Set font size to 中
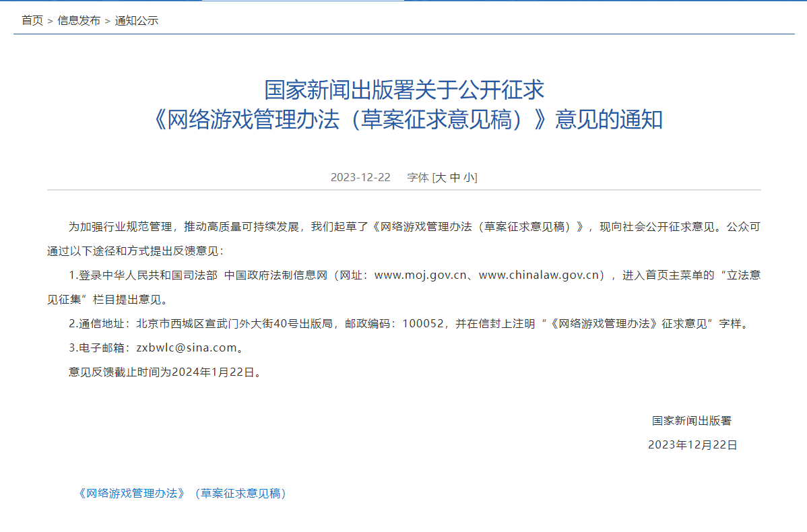 tap(455, 178)
